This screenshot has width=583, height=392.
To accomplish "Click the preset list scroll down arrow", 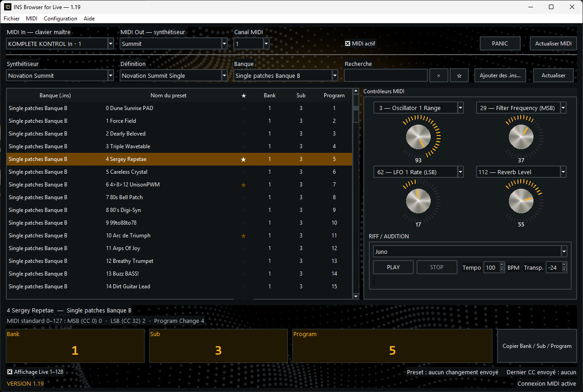I will click(356, 296).
